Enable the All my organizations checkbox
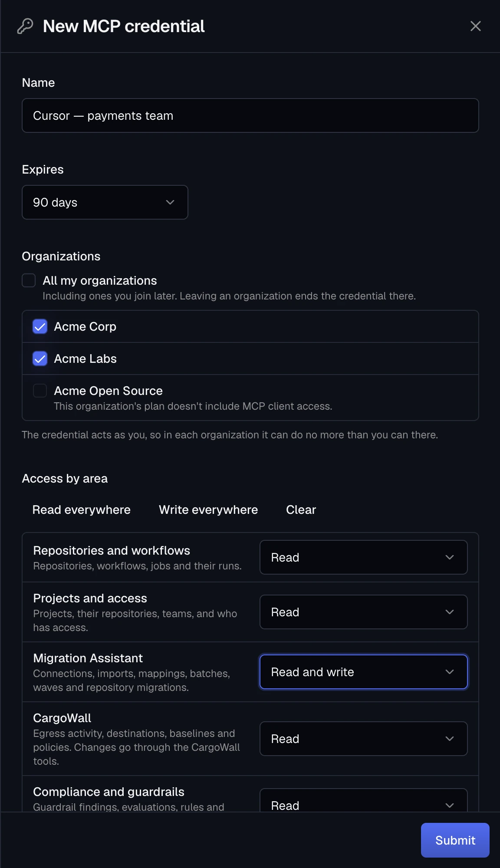 (29, 280)
